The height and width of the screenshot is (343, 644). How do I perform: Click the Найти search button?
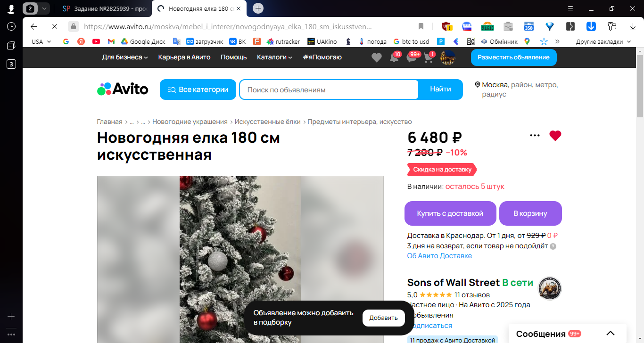[440, 90]
